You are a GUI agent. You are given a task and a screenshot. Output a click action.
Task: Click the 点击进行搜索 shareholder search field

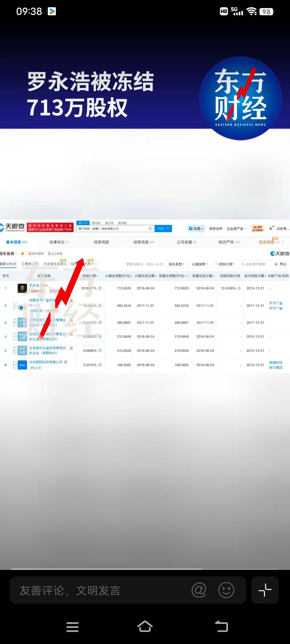[255, 264]
